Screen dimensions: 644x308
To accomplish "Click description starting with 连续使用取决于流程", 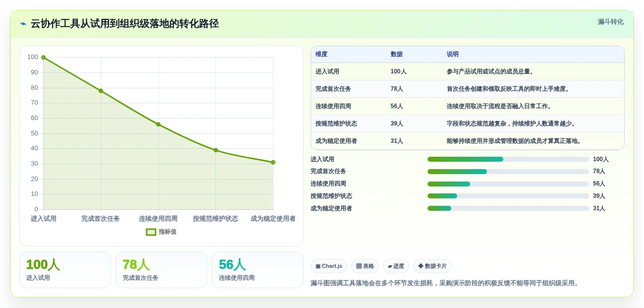I will pyautogui.click(x=500, y=106).
